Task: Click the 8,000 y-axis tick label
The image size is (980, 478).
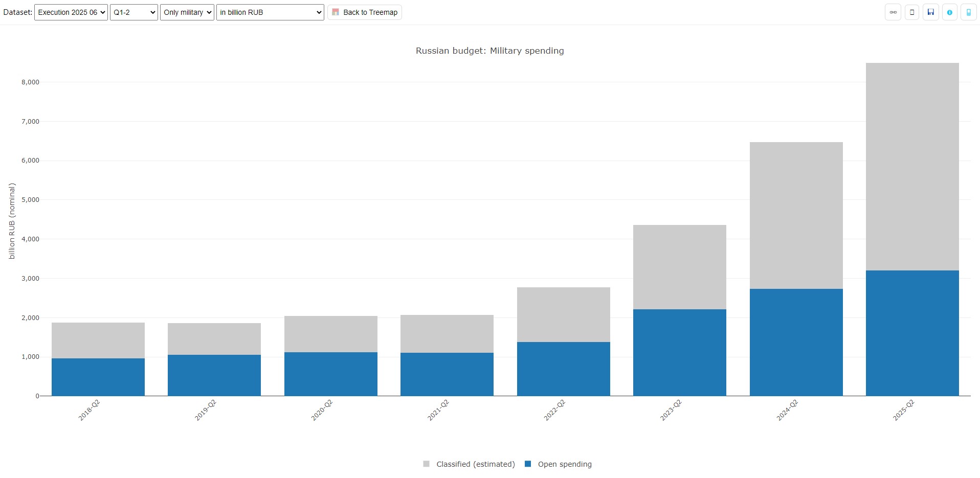Action: coord(30,82)
